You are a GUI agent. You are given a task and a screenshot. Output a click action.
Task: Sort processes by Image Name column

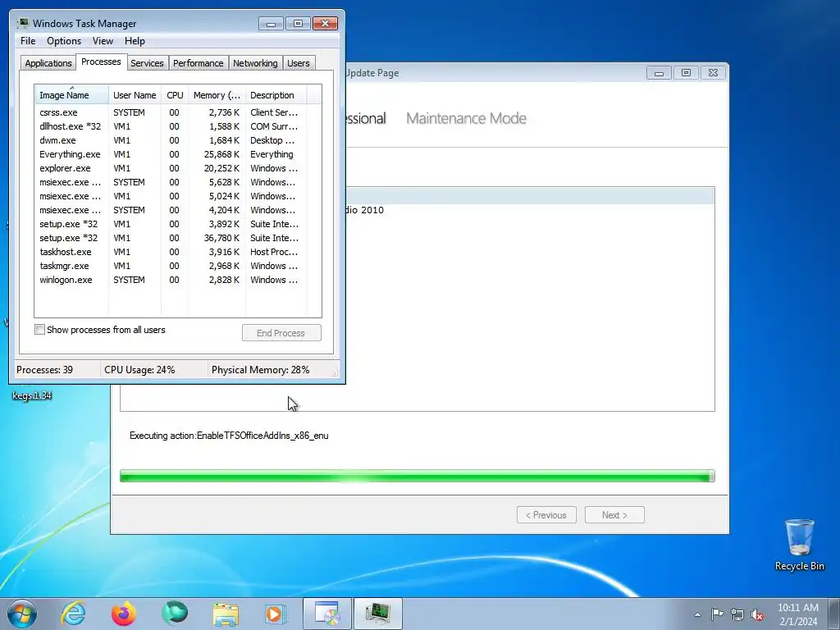(x=72, y=95)
